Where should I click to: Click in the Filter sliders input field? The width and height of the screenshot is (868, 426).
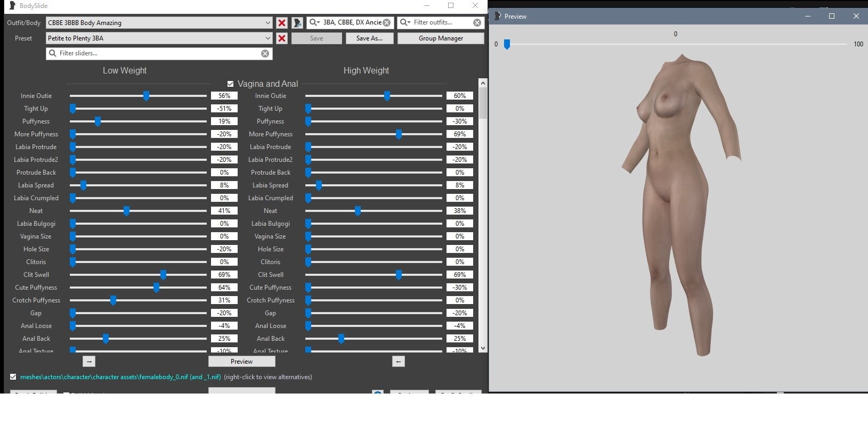pos(159,53)
